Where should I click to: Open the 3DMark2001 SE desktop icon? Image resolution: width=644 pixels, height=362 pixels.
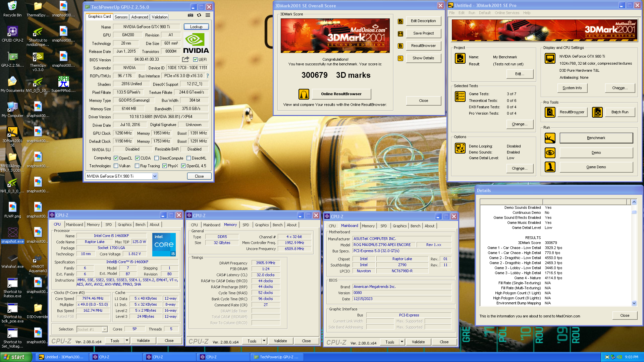coord(12,137)
